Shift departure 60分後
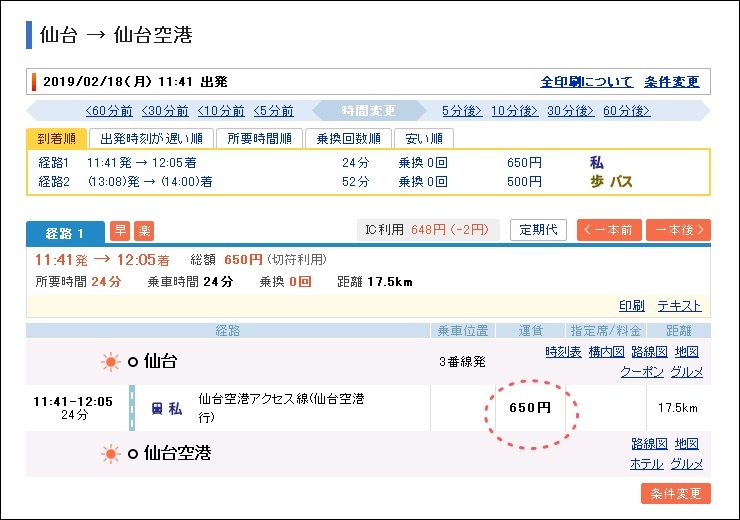 point(627,111)
